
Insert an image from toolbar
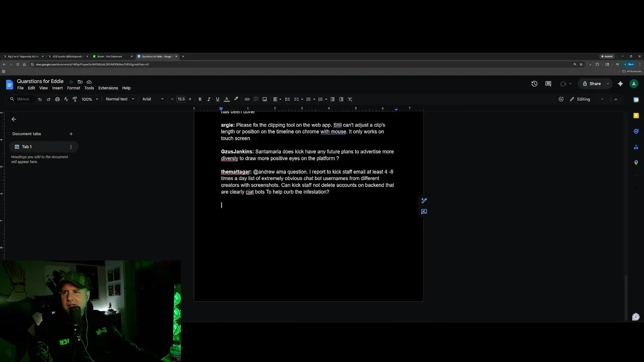[x=265, y=99]
